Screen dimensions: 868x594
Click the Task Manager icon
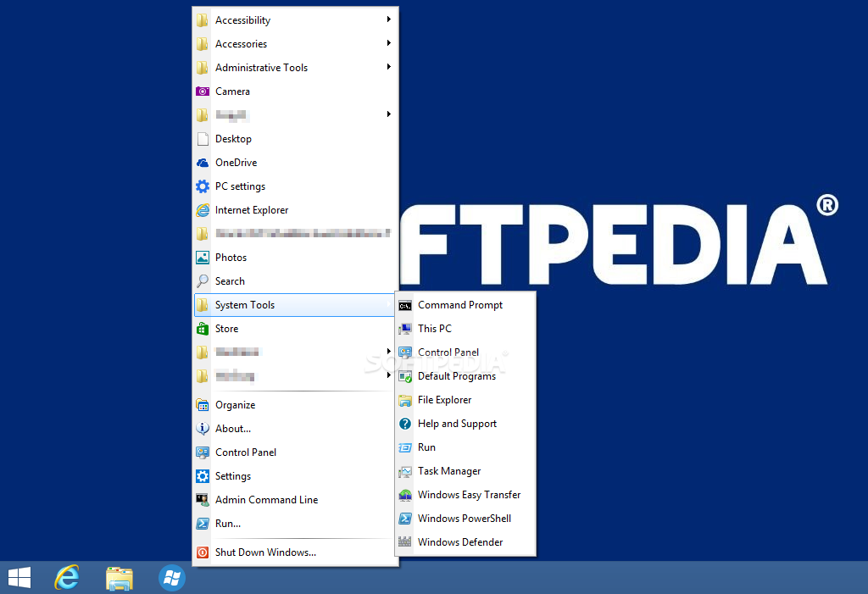(405, 472)
